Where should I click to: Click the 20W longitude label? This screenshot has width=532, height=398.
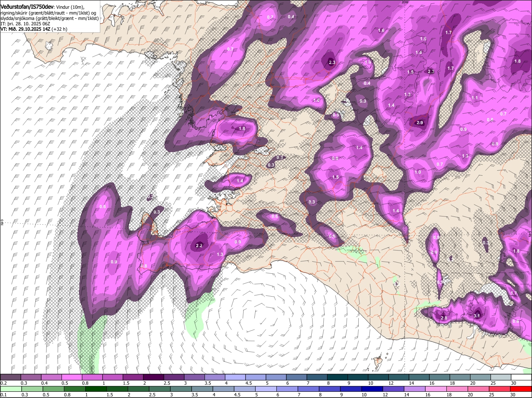point(405,2)
